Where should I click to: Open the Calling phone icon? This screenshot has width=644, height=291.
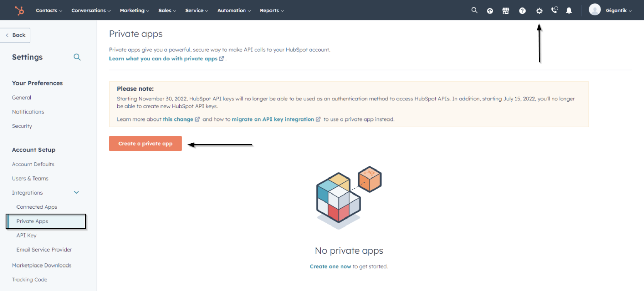[x=554, y=10]
